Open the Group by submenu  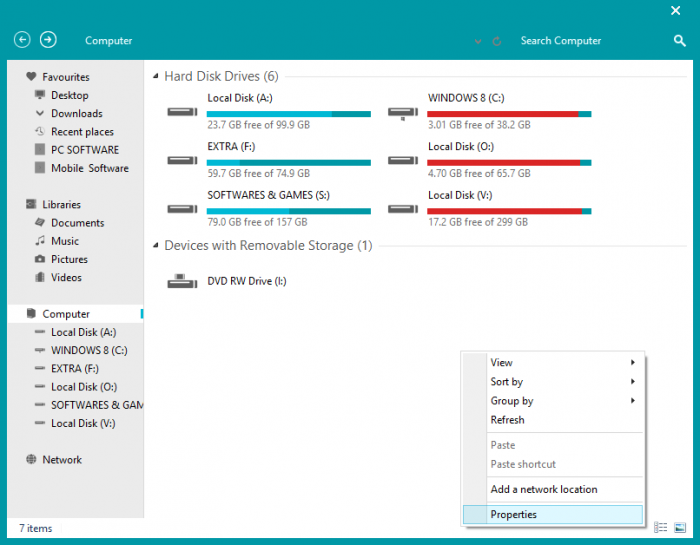tap(553, 401)
